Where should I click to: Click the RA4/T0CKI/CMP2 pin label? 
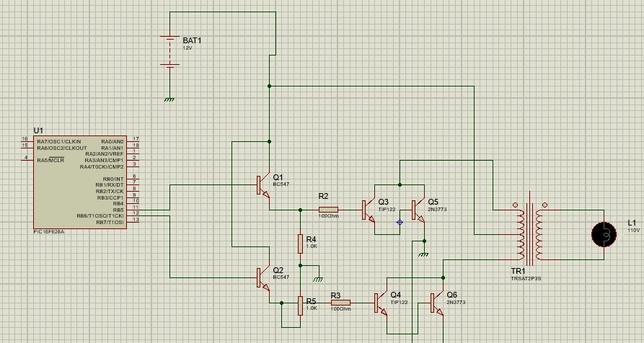tap(102, 167)
